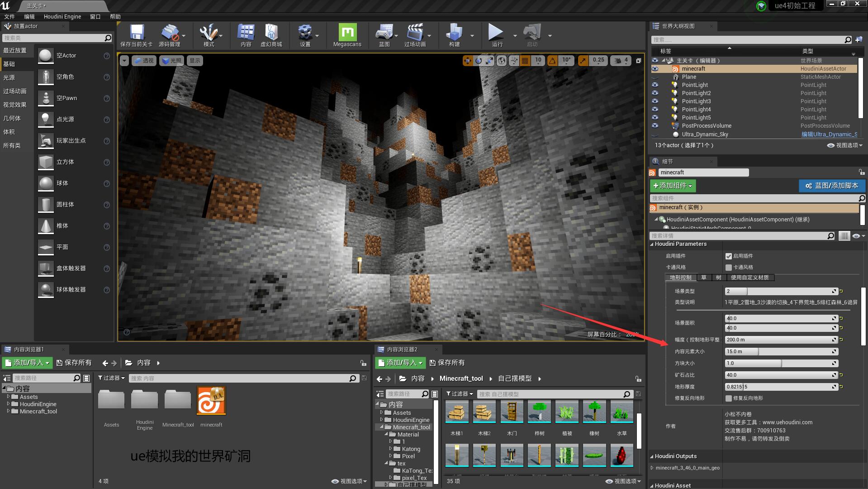Adjust the 场景类型 slider
The width and height of the screenshot is (868, 489).
pos(782,292)
